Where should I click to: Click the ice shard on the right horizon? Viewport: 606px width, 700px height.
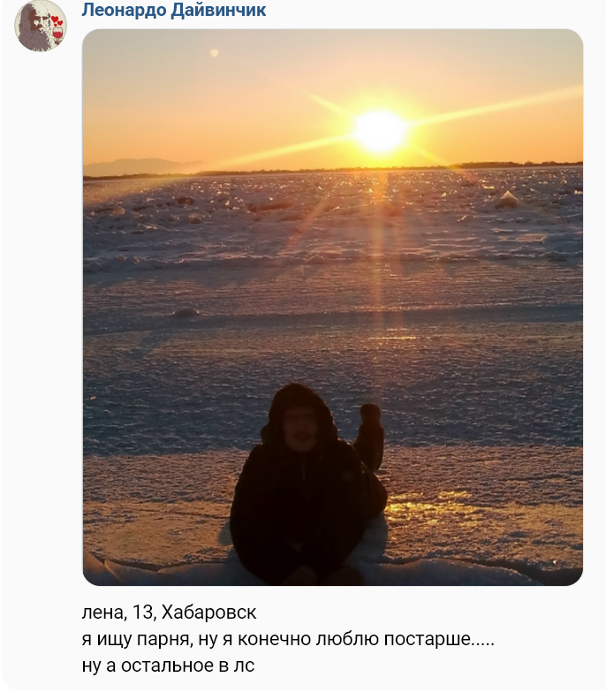[x=507, y=201]
